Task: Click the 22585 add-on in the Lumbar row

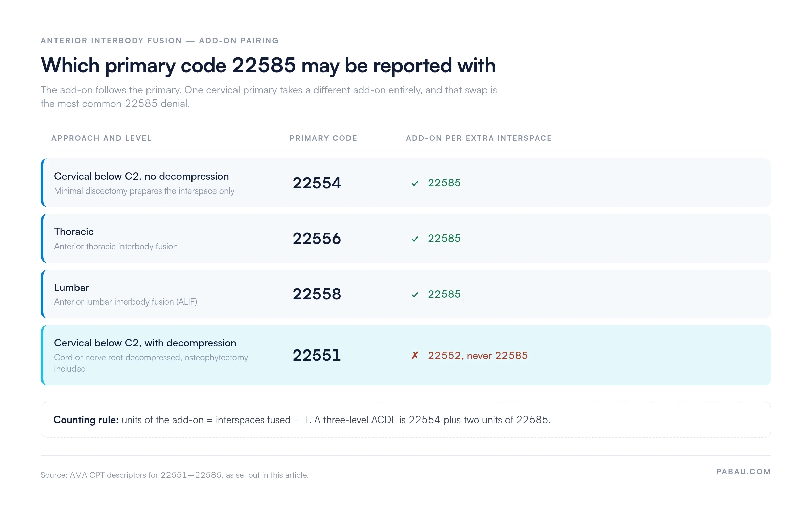Action: 444,294
